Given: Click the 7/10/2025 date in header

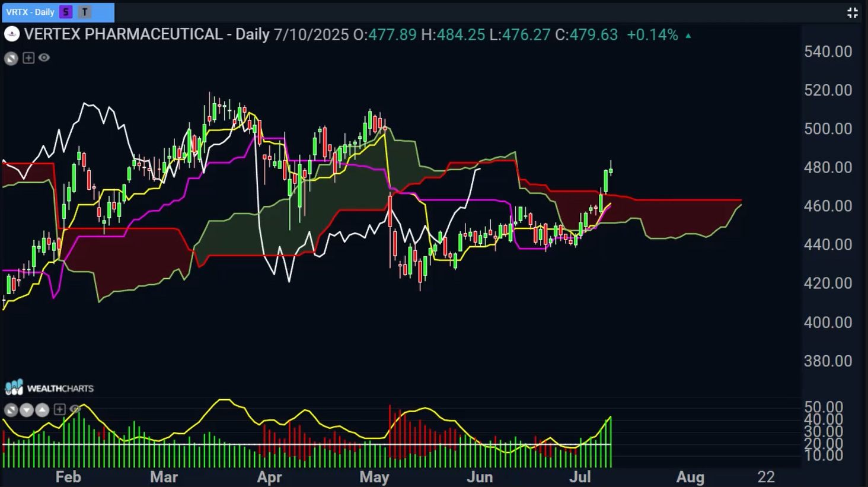Looking at the screenshot, I should click(x=311, y=35).
